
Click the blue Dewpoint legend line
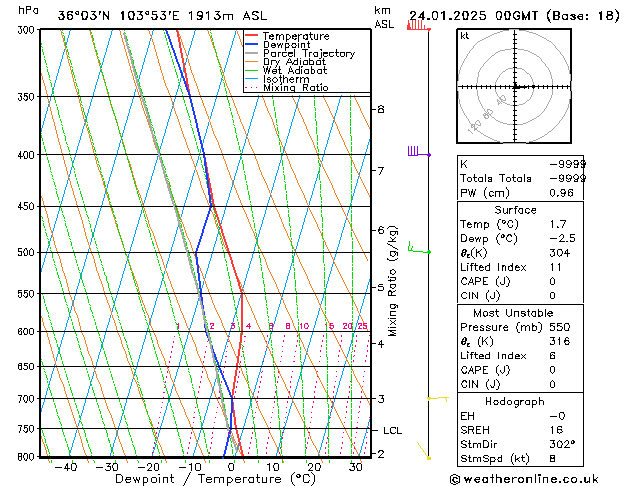click(251, 45)
